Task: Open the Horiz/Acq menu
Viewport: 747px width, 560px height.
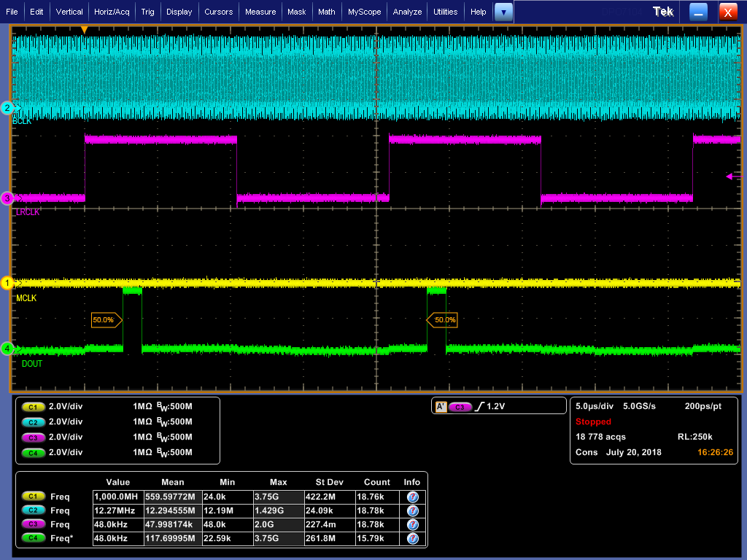Action: (112, 12)
